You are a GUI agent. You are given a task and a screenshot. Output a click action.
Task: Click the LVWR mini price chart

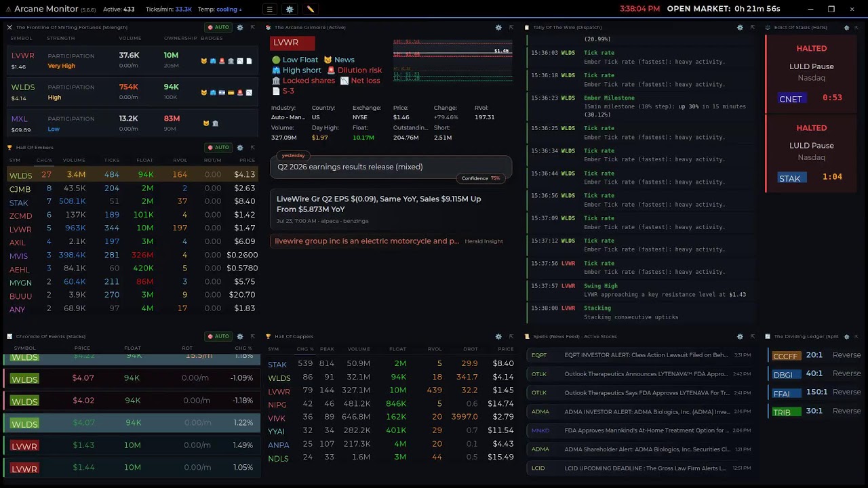[x=452, y=60]
